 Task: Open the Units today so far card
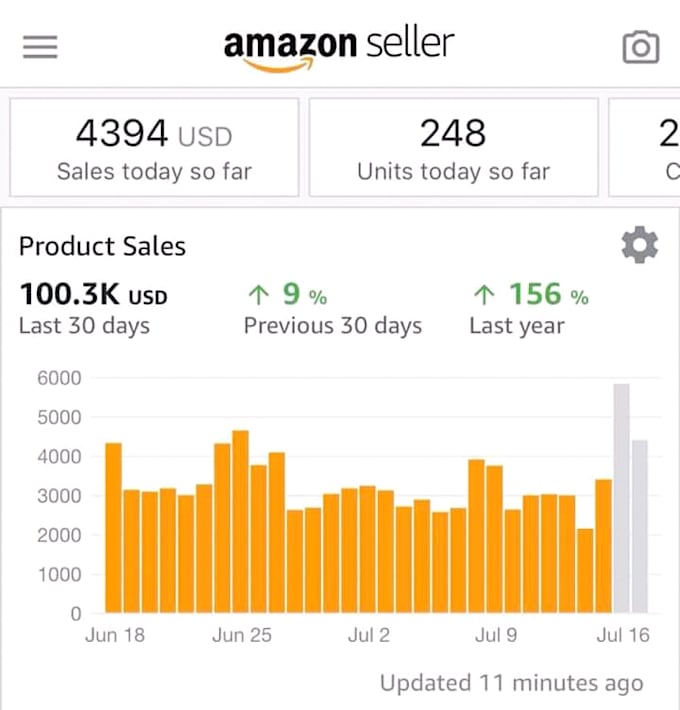pos(453,147)
